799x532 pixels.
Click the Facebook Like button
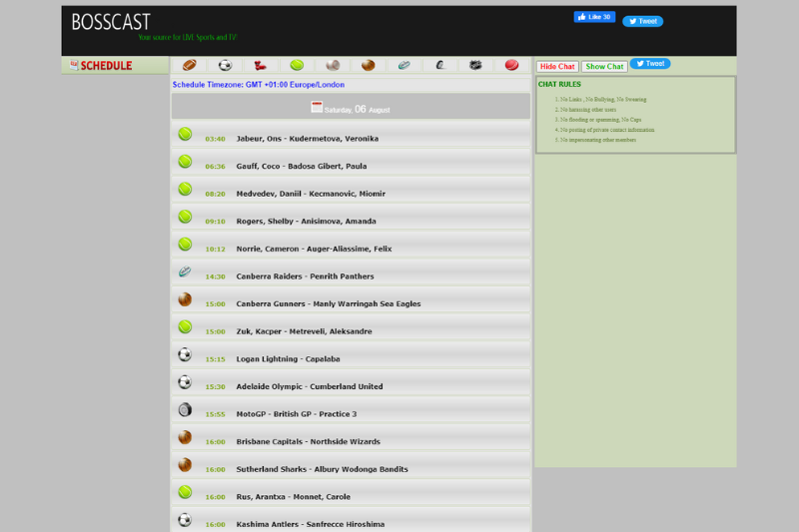click(x=594, y=17)
